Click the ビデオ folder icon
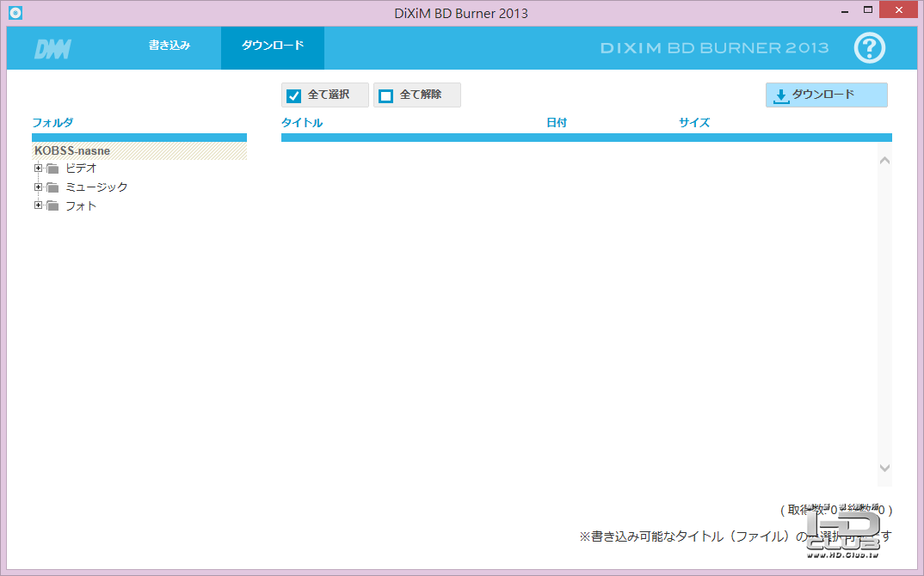Screen dimensions: 924x576 (x=53, y=169)
